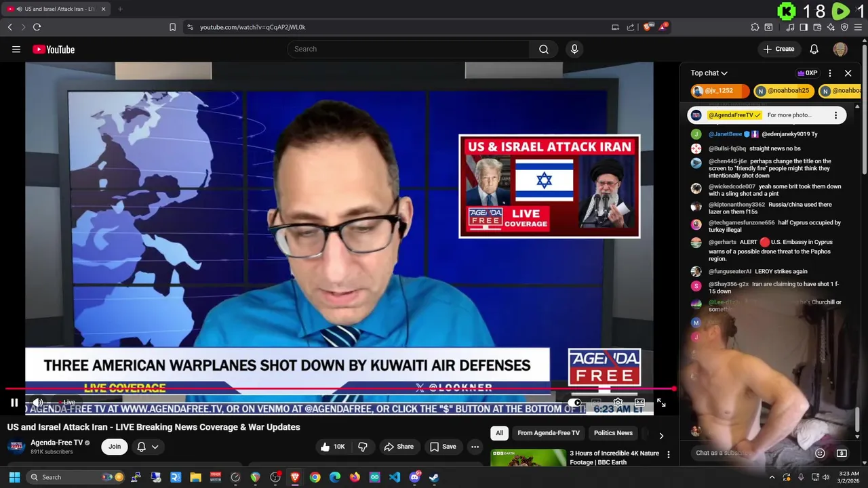Mute the video with the speaker icon
868x488 pixels.
[38, 403]
